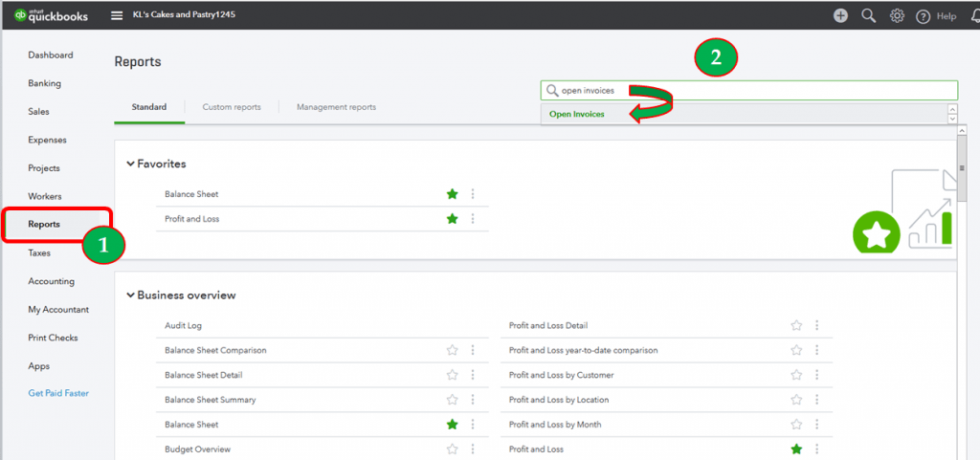The width and height of the screenshot is (980, 460).
Task: Open the notifications bell
Action: point(975,15)
